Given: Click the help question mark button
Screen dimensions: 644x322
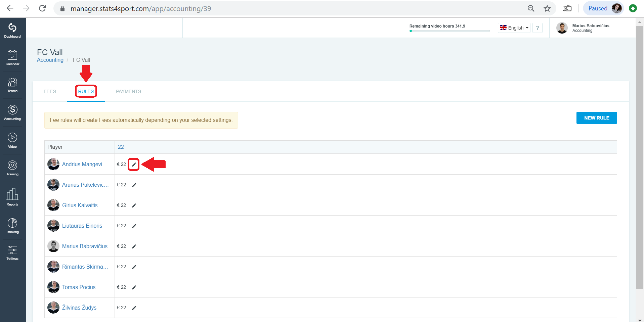Looking at the screenshot, I should tap(538, 28).
